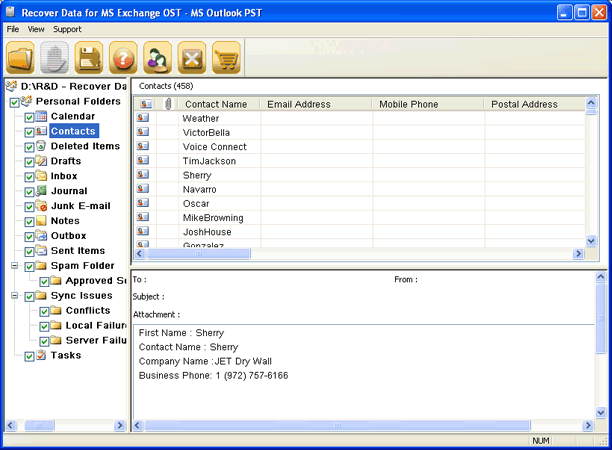Open the Support menu
This screenshot has height=450, width=612.
67,30
